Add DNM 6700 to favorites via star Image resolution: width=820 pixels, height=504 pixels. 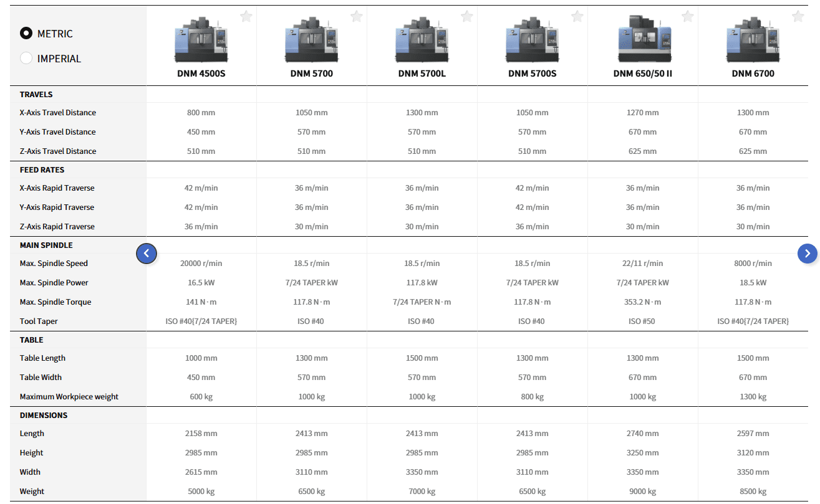point(798,16)
